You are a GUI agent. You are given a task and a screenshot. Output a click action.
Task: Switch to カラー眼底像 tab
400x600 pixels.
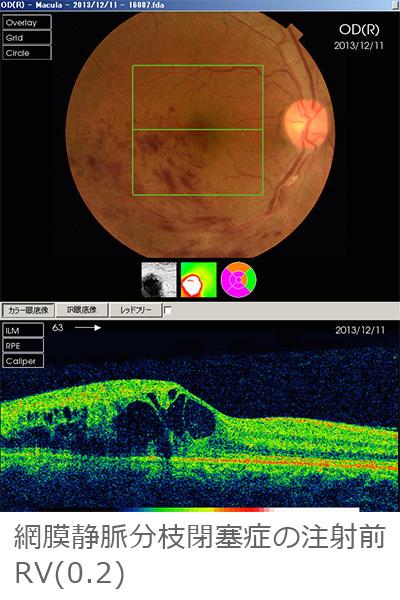(28, 310)
